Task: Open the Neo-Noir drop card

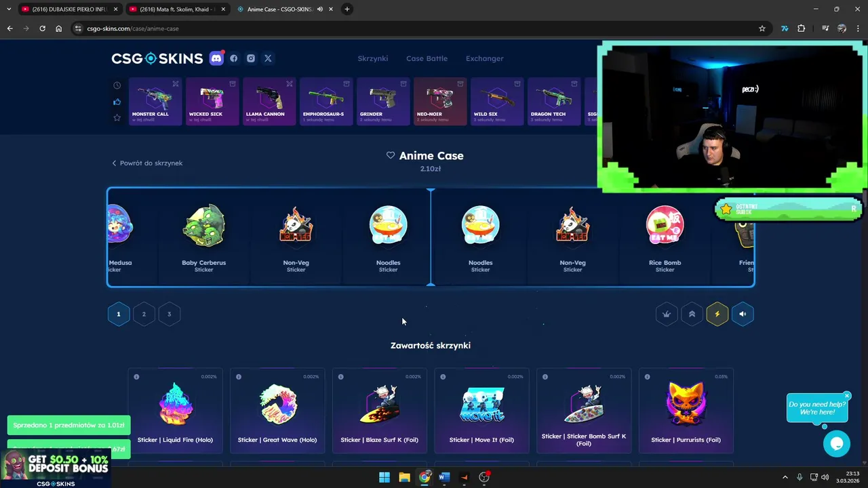Action: tap(440, 102)
